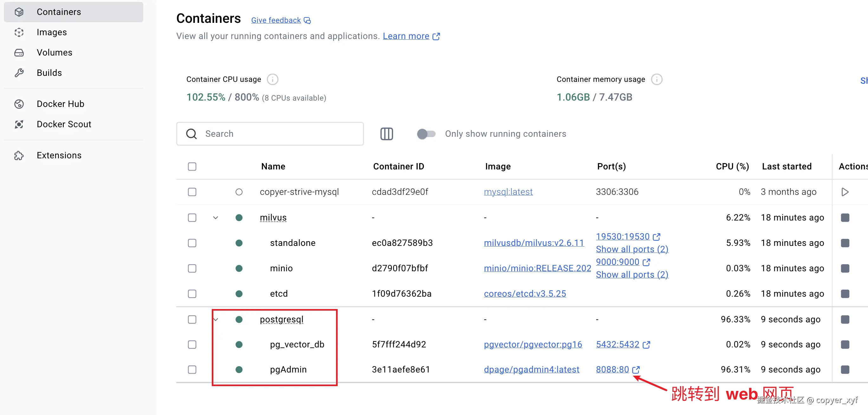The width and height of the screenshot is (868, 415).
Task: Tick the minio container checkbox
Action: pos(192,268)
